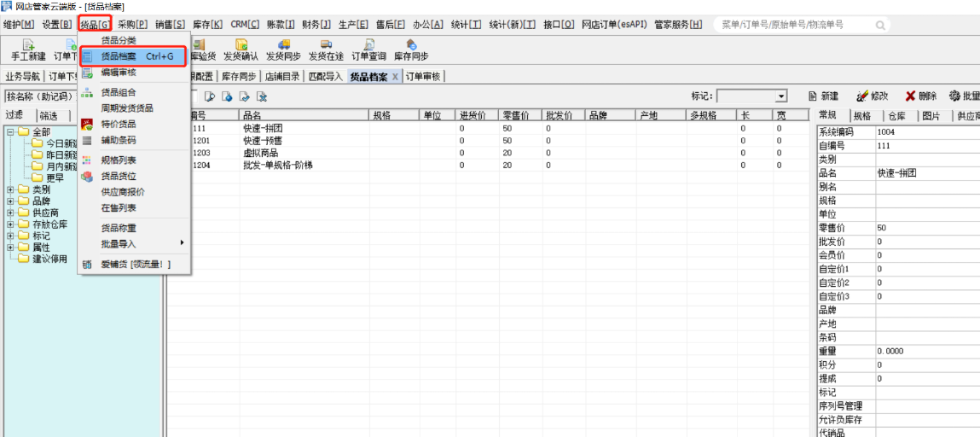The height and width of the screenshot is (437, 980).
Task: Click the 新建 button
Action: [x=823, y=96]
